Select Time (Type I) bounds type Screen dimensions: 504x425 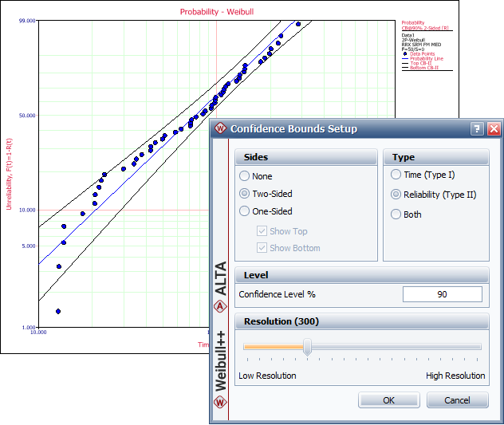[396, 175]
